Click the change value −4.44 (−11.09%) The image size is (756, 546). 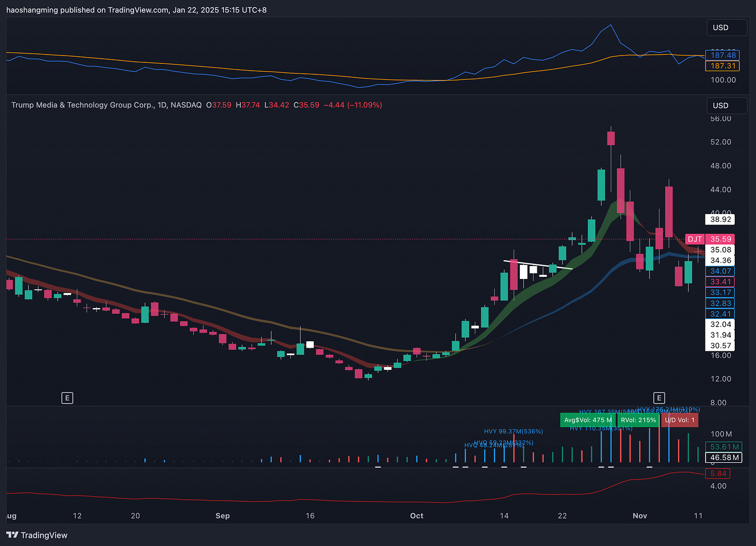click(x=353, y=105)
